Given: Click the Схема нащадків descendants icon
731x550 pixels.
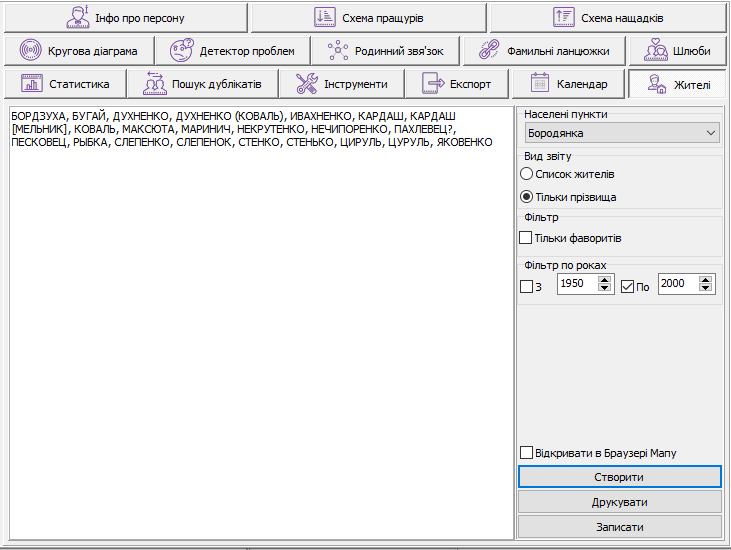Looking at the screenshot, I should pos(563,17).
